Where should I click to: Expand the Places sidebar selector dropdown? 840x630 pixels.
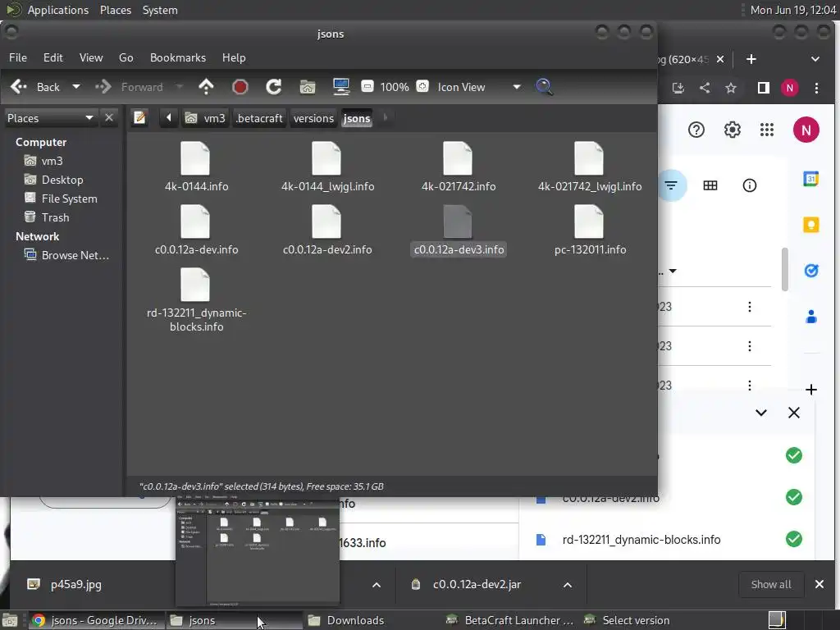tap(50, 118)
